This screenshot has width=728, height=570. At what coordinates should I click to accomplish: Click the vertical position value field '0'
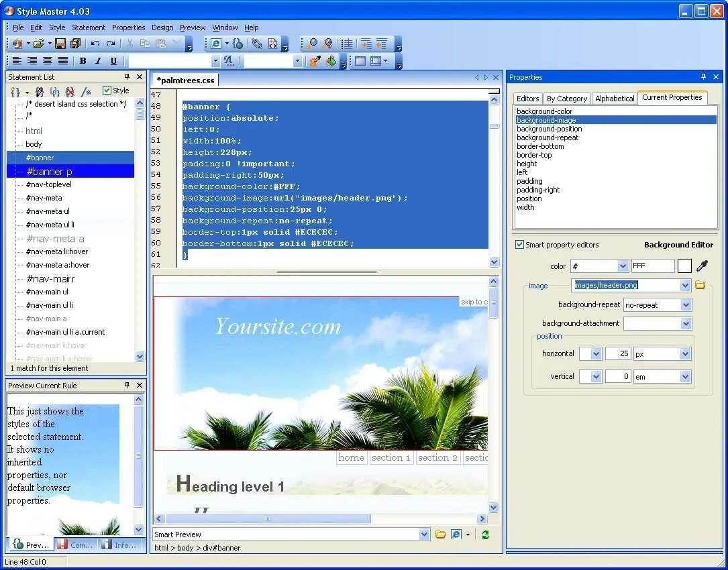[617, 376]
